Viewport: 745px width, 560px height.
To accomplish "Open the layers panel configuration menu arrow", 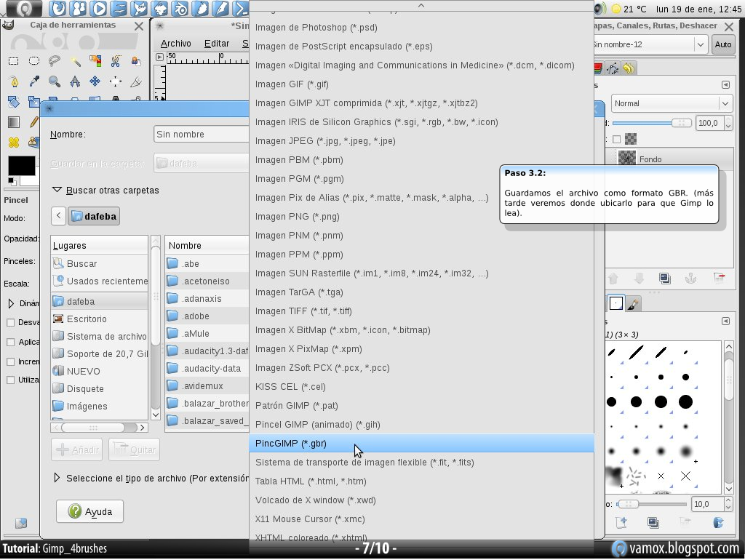I will coord(725,84).
